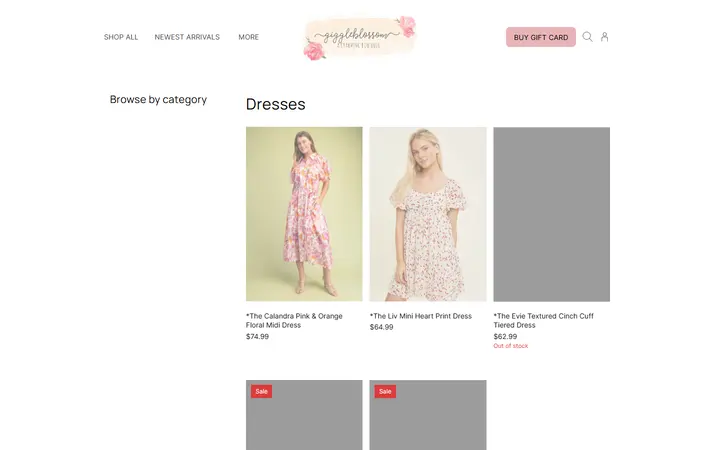The width and height of the screenshot is (720, 450).
Task: Click the $74.99 price
Action: tap(257, 337)
